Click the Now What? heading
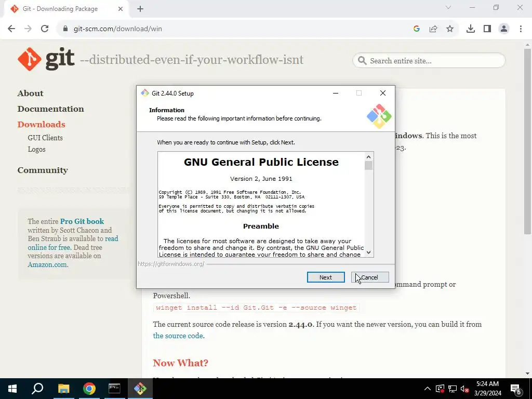Image resolution: width=532 pixels, height=399 pixels. pyautogui.click(x=180, y=363)
